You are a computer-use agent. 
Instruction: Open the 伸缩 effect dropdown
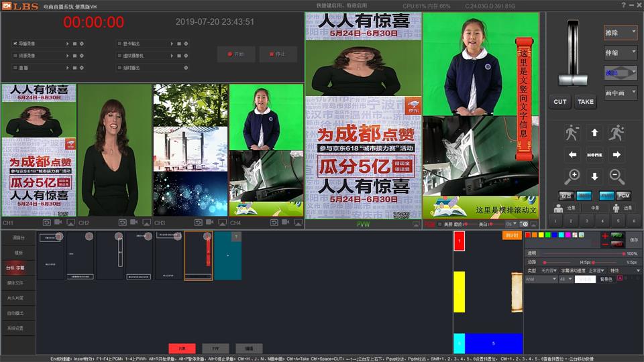pyautogui.click(x=621, y=52)
